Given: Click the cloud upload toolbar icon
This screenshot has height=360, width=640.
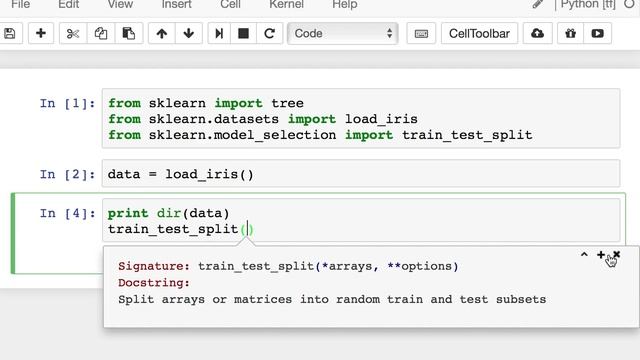Looking at the screenshot, I should tap(537, 33).
